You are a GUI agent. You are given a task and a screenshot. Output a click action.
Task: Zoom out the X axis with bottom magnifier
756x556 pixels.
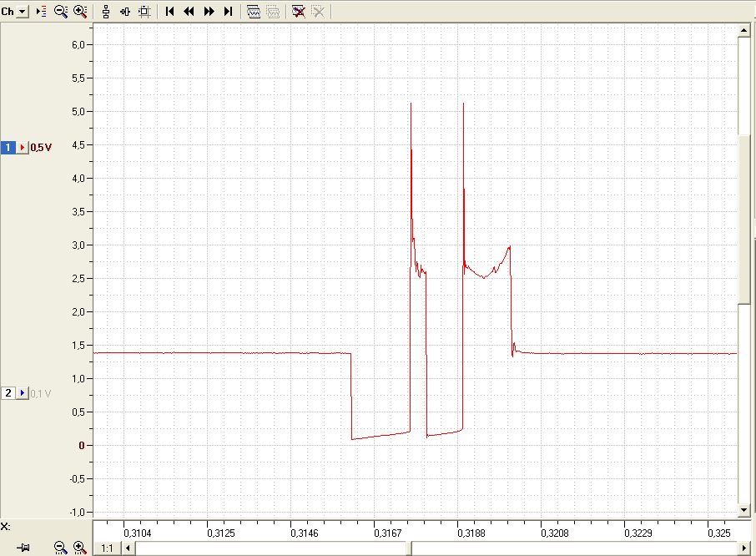click(60, 548)
